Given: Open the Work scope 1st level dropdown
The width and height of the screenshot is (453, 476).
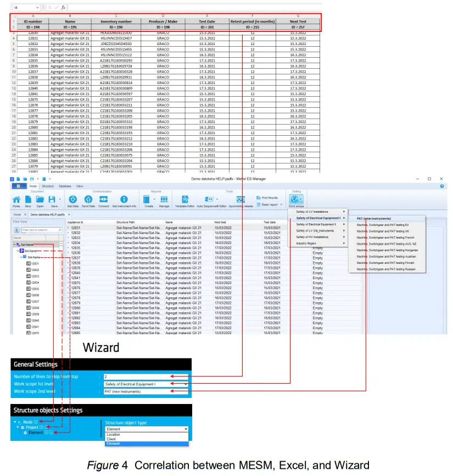Looking at the screenshot, I should click(146, 384).
